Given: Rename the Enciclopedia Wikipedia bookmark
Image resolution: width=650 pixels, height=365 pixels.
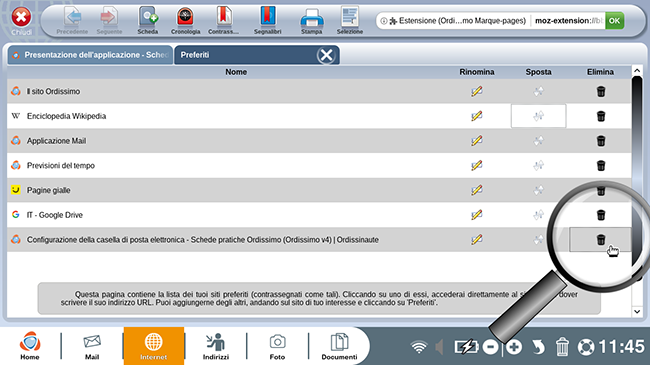Looking at the screenshot, I should [477, 116].
